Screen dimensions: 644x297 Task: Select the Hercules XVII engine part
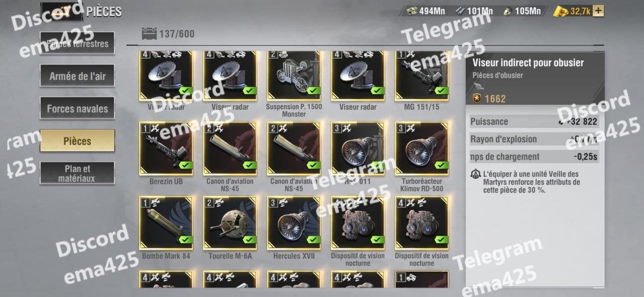click(x=294, y=222)
